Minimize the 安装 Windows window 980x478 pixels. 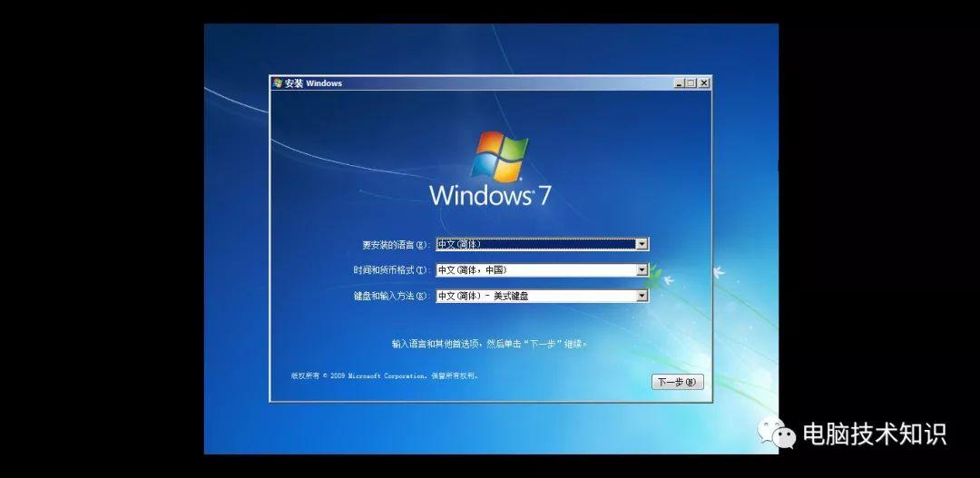pyautogui.click(x=680, y=83)
